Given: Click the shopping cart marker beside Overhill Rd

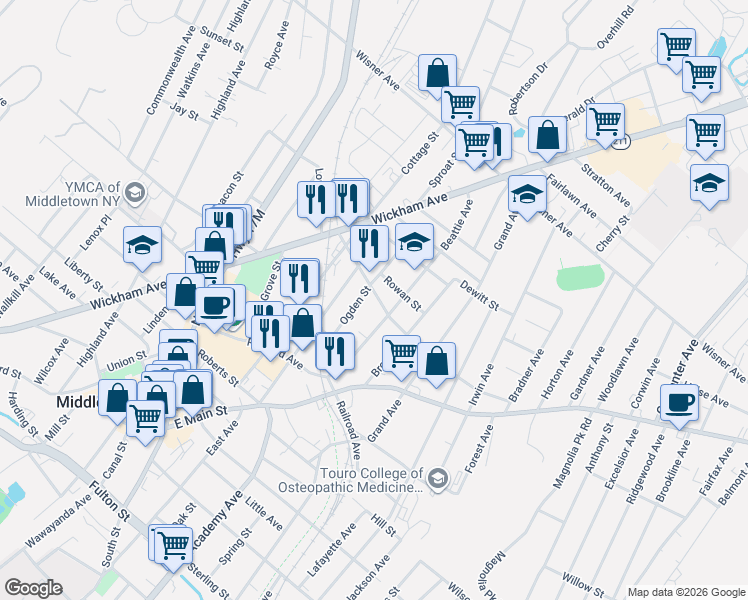Looking at the screenshot, I should coord(676,48).
